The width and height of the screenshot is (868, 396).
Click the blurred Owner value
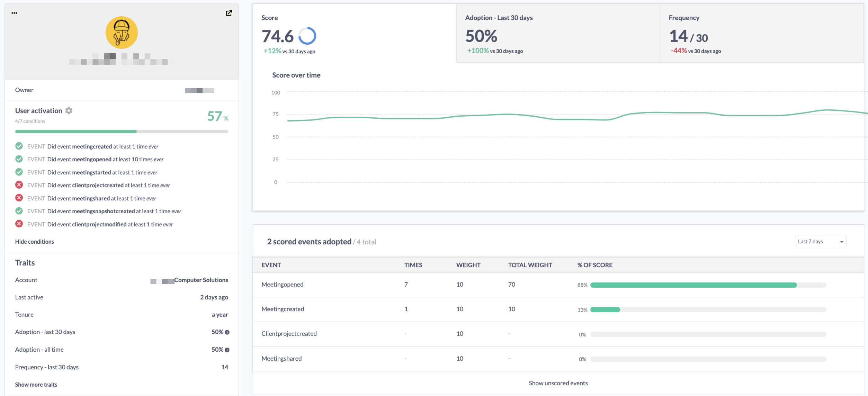point(199,90)
